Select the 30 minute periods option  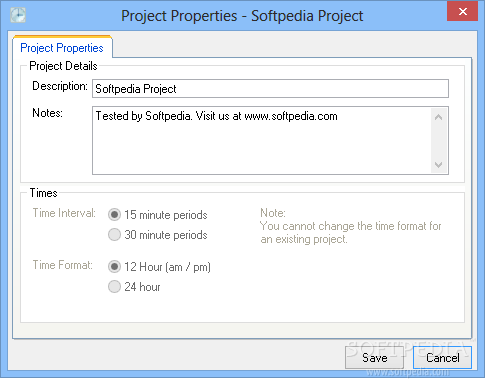click(x=114, y=235)
